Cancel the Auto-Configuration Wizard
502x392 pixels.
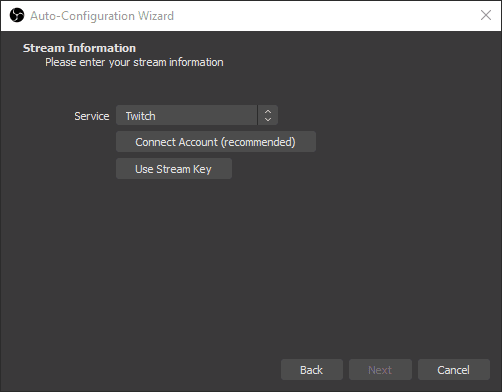pyautogui.click(x=454, y=370)
